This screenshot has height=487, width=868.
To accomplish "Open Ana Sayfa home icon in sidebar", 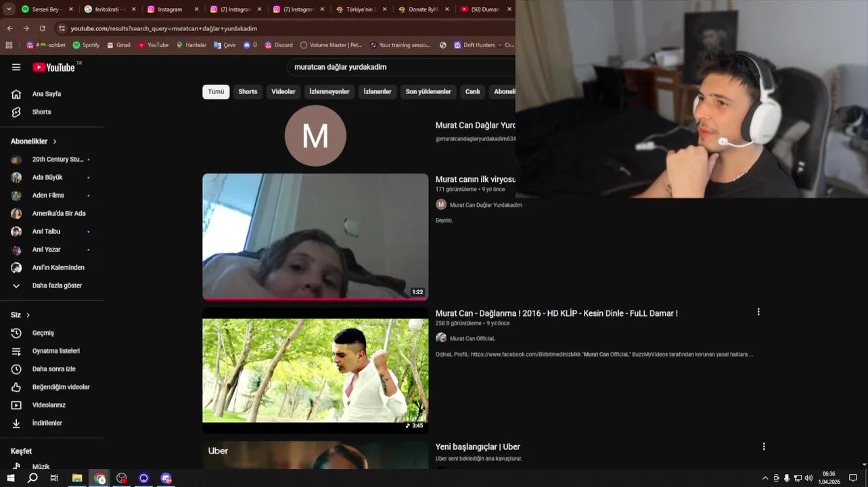I will [16, 94].
